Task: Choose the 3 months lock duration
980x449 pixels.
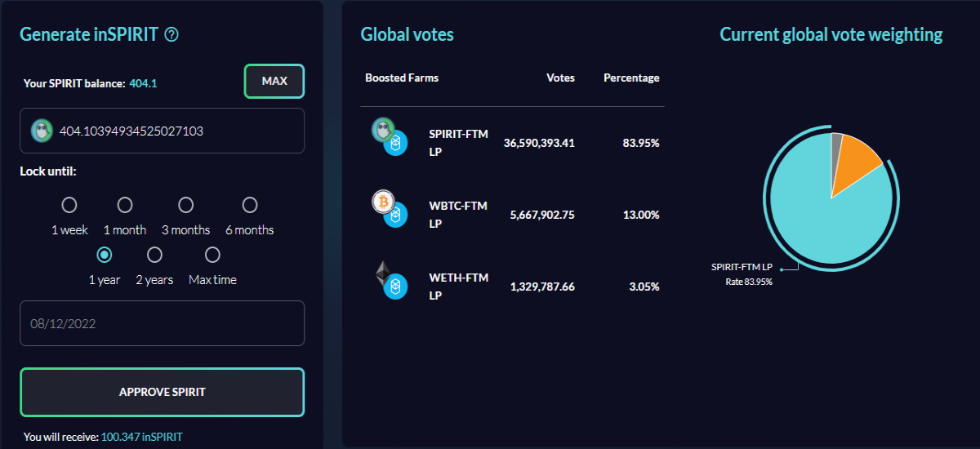Action: coord(186,204)
